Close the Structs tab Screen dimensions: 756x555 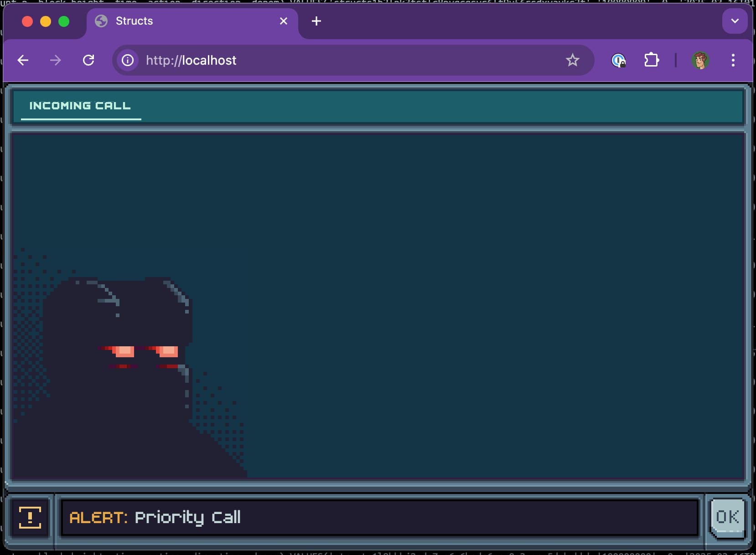tap(284, 21)
